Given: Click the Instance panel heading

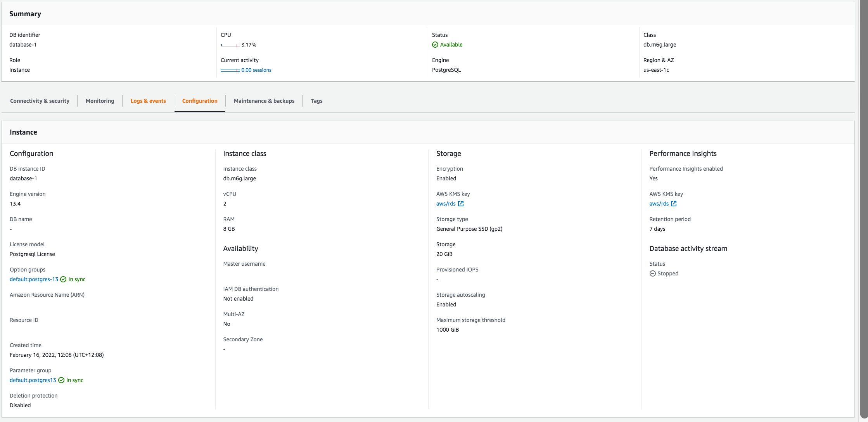Looking at the screenshot, I should [23, 132].
